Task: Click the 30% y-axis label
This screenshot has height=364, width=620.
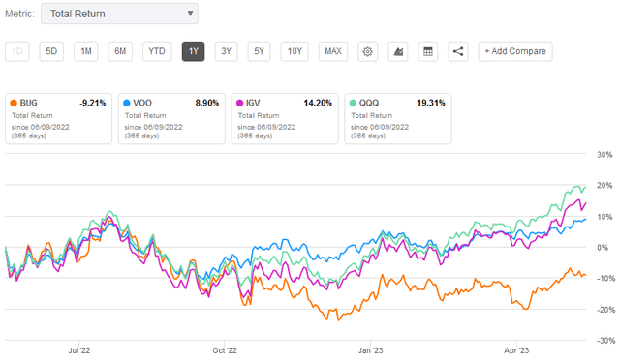Action: 604,155
